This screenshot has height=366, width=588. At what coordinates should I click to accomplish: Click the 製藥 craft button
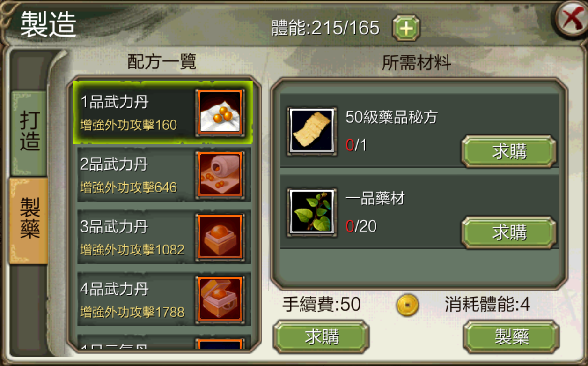(511, 336)
